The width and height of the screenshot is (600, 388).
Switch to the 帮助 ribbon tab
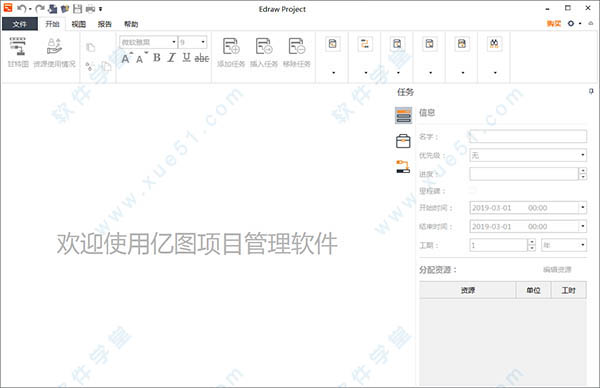tap(131, 24)
